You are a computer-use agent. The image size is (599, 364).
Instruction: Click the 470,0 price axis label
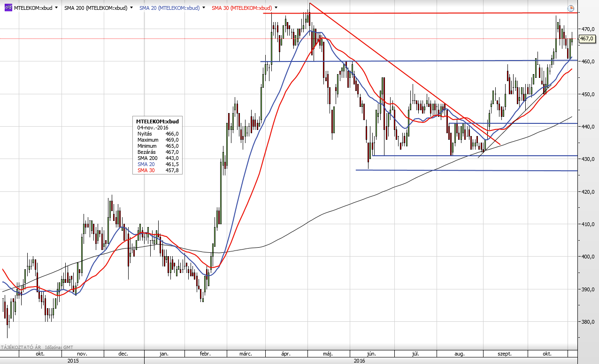pos(588,29)
